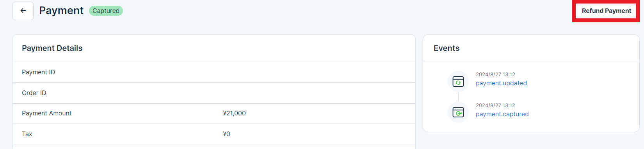Click the ¥21,000 amount value
Image resolution: width=644 pixels, height=149 pixels.
click(x=234, y=113)
